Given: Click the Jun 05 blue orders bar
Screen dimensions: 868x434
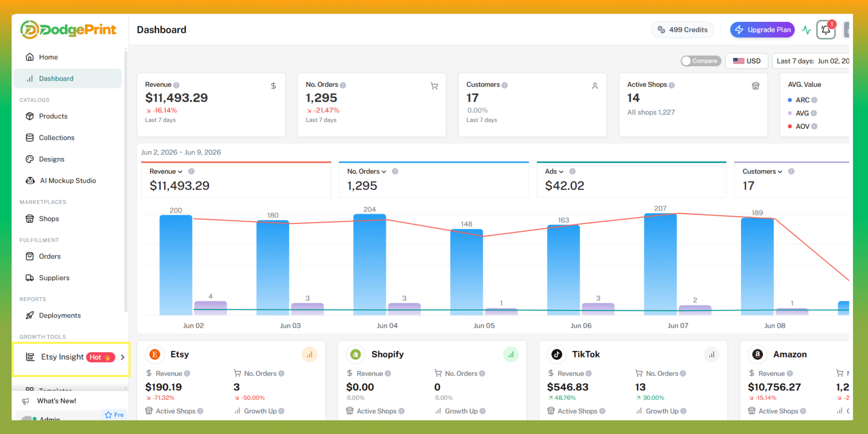Looking at the screenshot, I should pyautogui.click(x=467, y=272).
